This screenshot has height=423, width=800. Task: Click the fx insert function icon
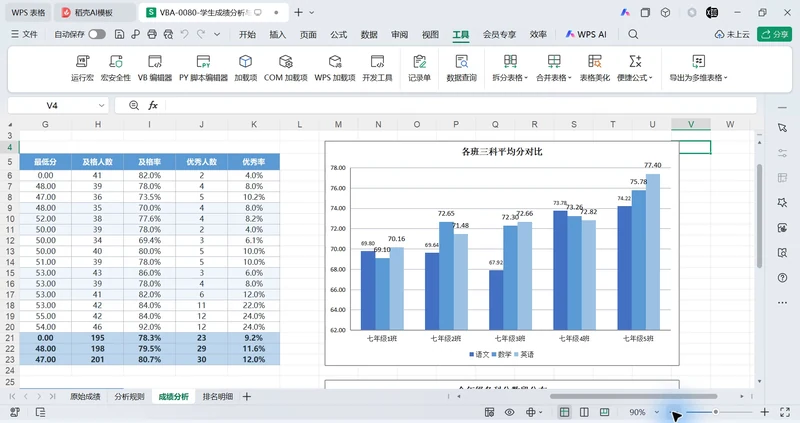click(x=153, y=106)
